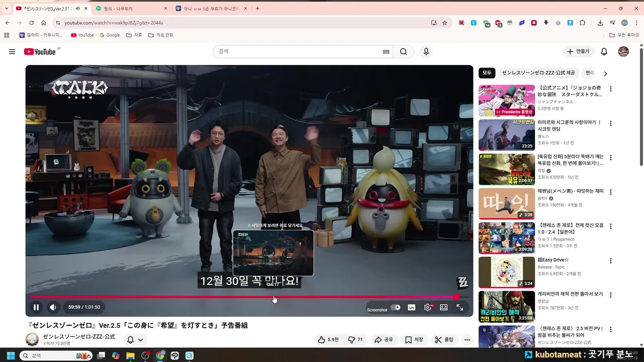
Task: Open the Chrome extensions puzzle icon
Action: click(583, 23)
